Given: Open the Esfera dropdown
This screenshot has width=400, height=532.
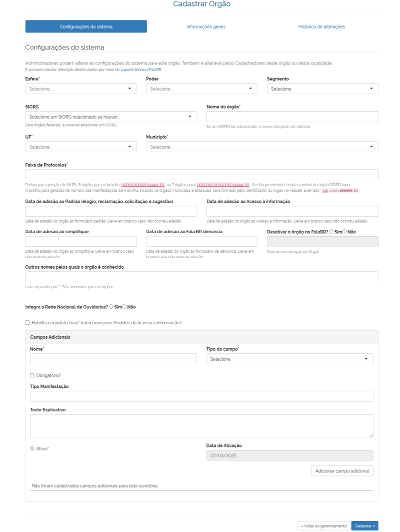Looking at the screenshot, I should (81, 89).
